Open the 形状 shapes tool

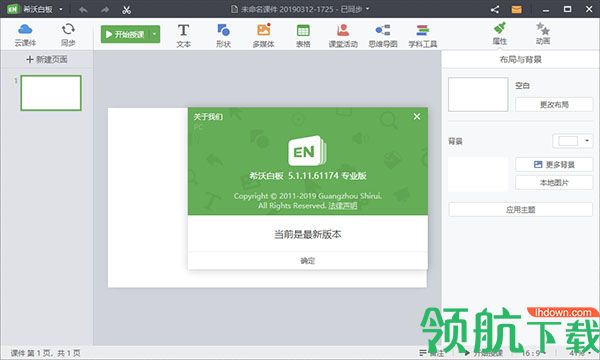(223, 36)
